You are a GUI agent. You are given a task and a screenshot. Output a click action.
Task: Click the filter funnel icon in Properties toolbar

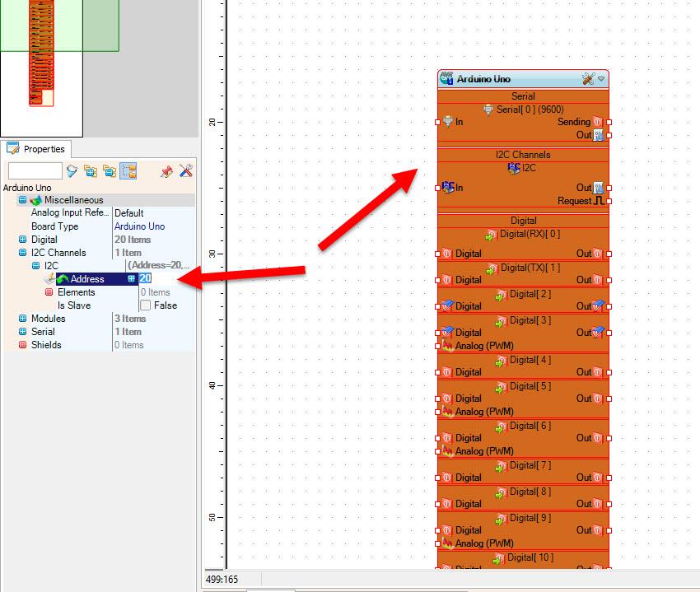(x=72, y=171)
